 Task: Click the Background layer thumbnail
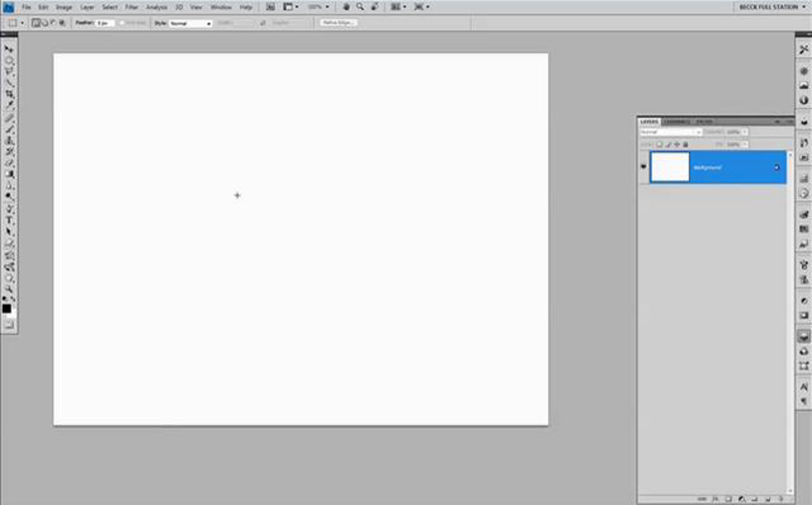click(670, 167)
